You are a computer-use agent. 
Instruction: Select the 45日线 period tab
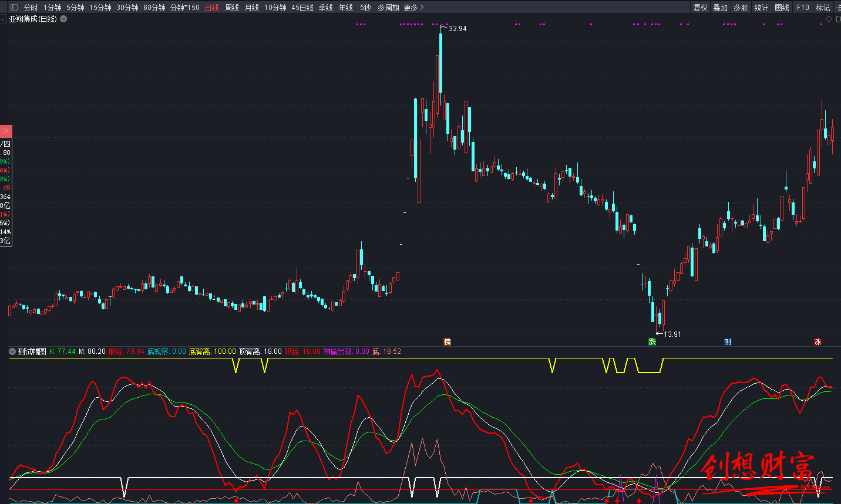pos(302,8)
